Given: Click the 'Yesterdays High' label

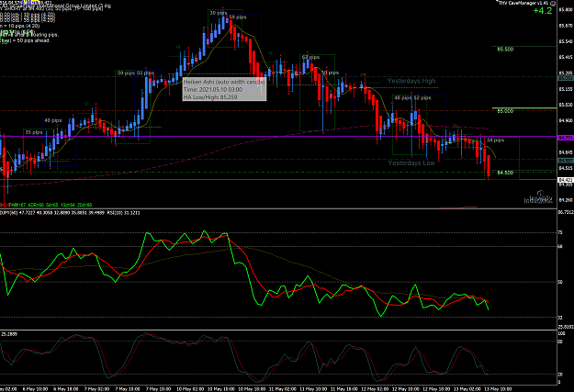Looking at the screenshot, I should coord(411,81).
